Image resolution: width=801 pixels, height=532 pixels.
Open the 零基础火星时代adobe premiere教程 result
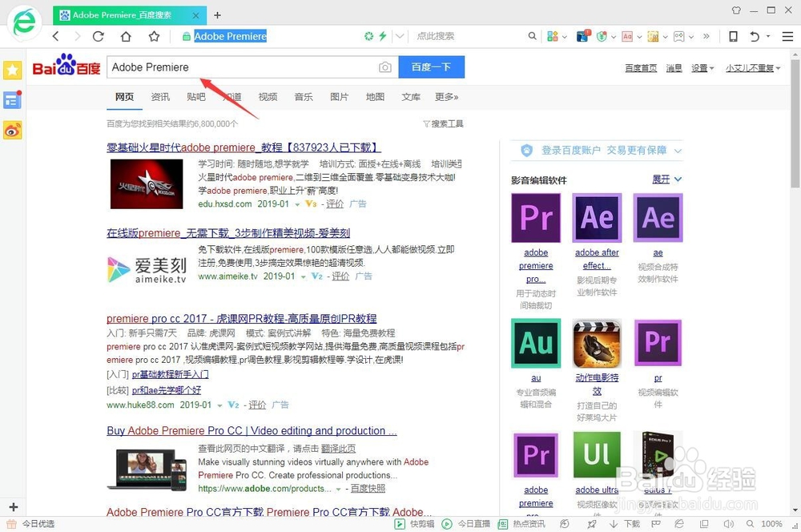244,147
